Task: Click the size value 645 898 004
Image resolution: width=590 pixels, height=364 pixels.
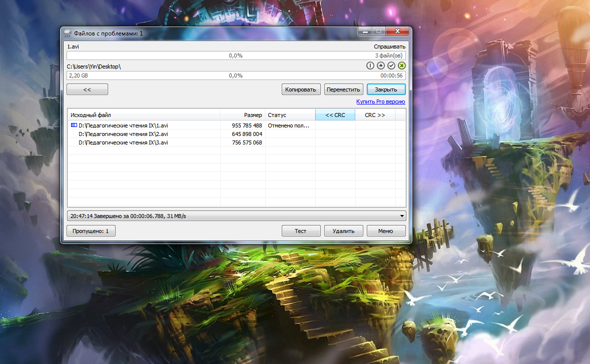Action: coord(247,134)
